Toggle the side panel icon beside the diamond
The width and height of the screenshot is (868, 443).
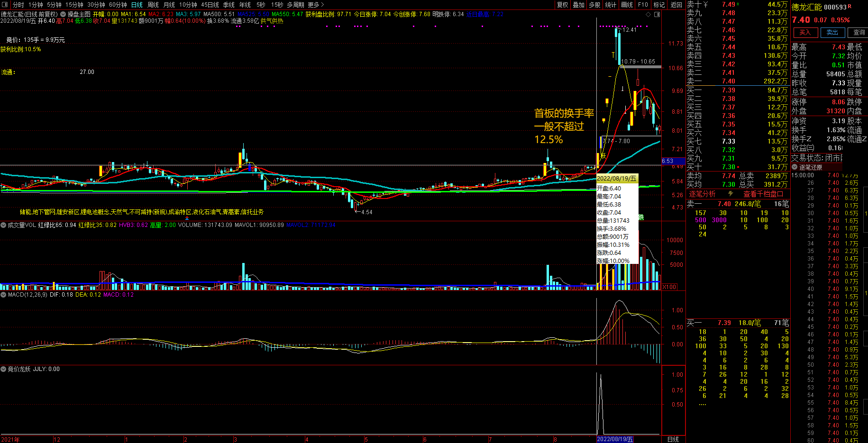657,14
